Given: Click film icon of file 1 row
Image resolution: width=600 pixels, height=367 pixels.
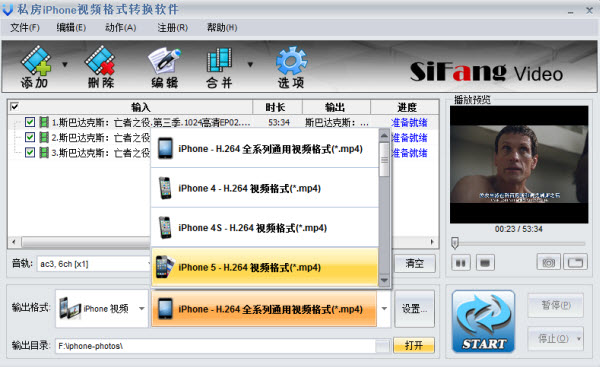Looking at the screenshot, I should coord(44,122).
